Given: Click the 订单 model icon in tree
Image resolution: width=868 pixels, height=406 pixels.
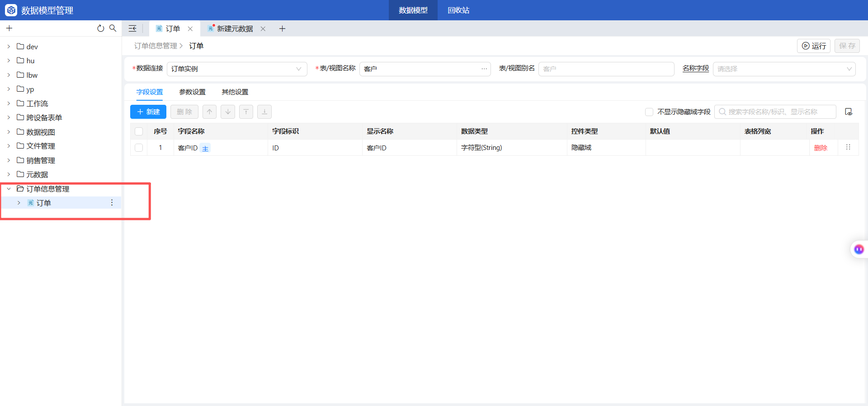Looking at the screenshot, I should coord(31,203).
